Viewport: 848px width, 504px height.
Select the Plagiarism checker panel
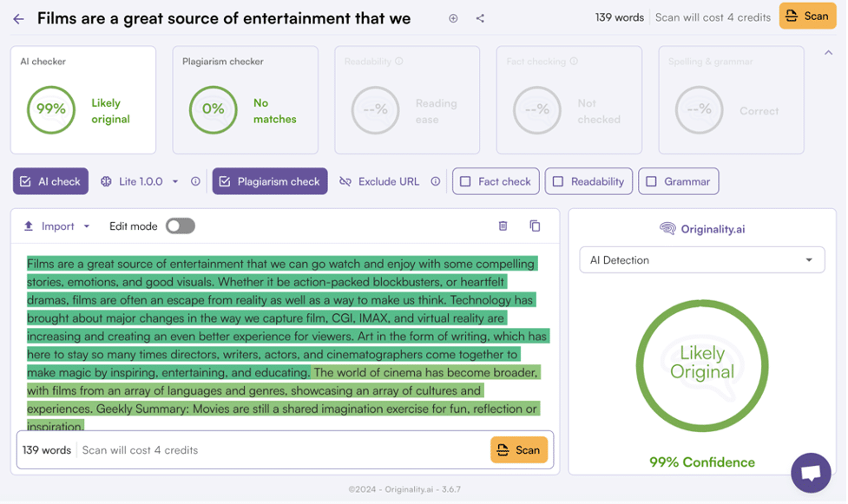pyautogui.click(x=246, y=100)
